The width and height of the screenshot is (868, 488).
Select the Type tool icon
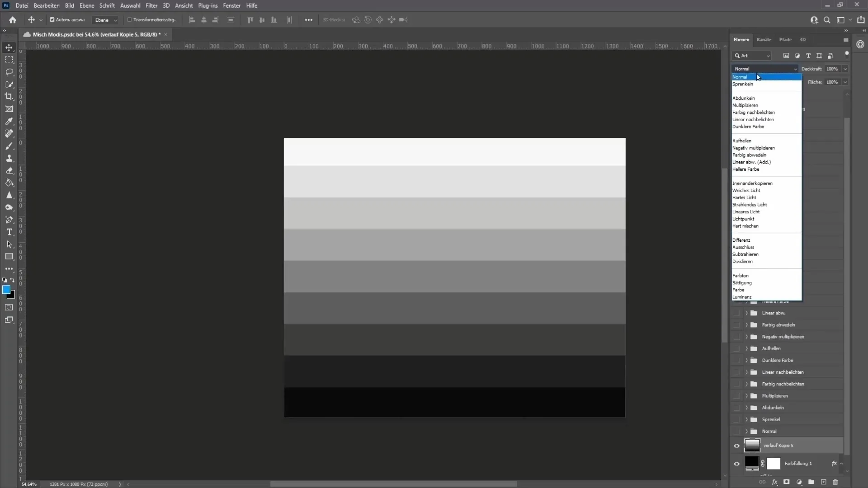tap(9, 232)
